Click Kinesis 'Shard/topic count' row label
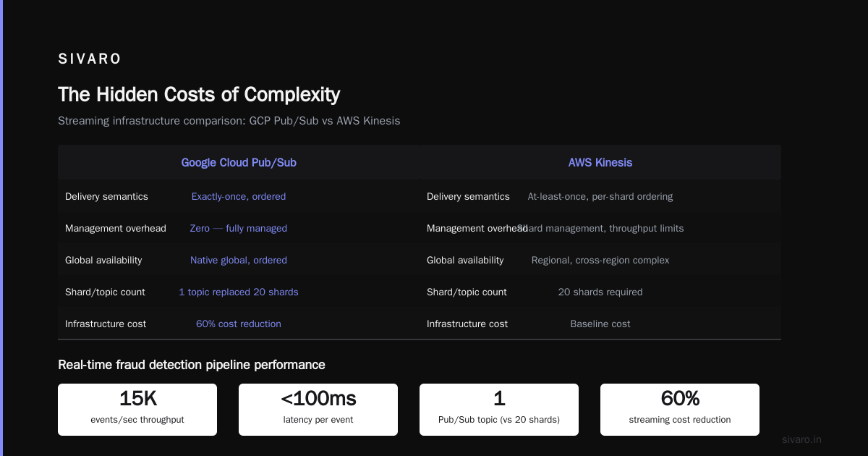 [x=467, y=292]
